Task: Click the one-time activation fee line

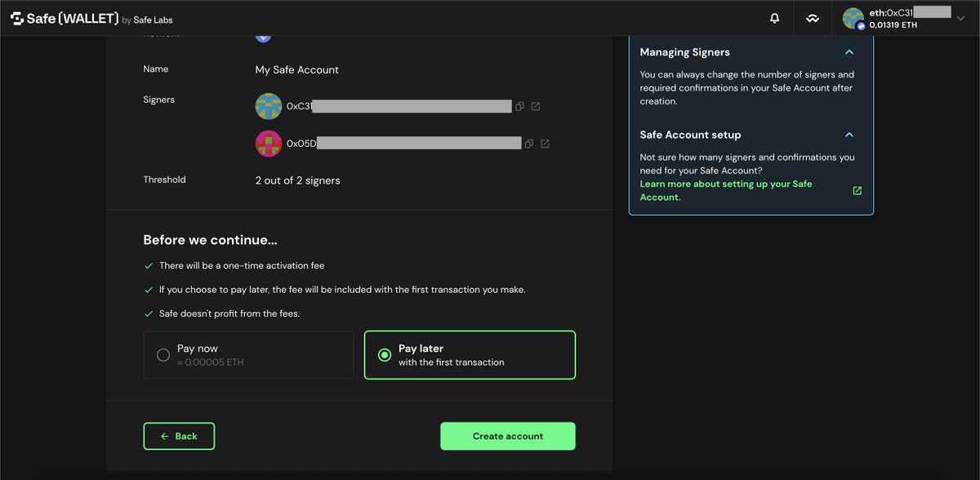Action: click(242, 265)
